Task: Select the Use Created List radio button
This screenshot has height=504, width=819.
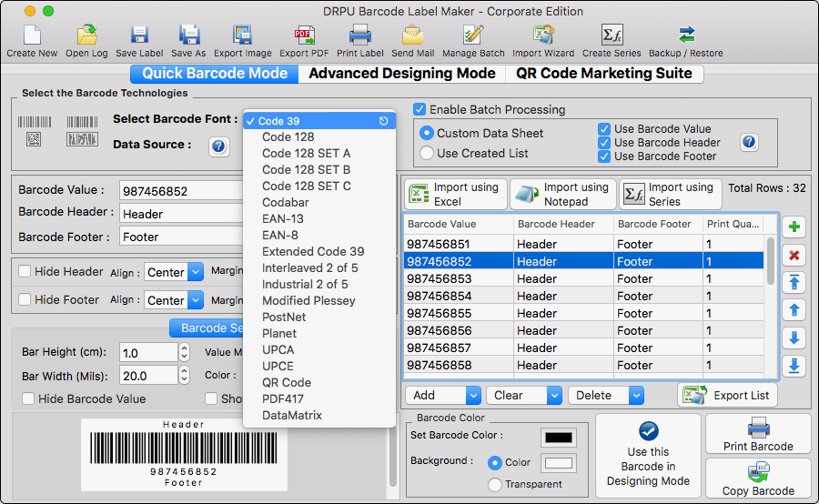Action: click(427, 153)
